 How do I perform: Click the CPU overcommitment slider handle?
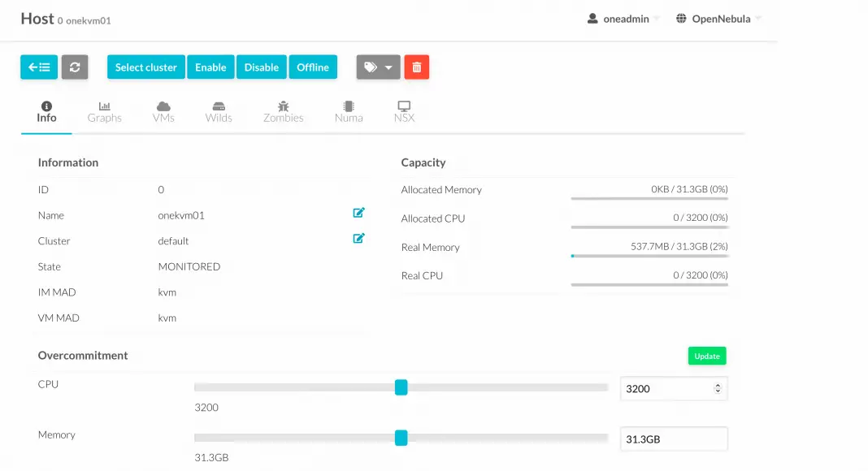point(401,387)
